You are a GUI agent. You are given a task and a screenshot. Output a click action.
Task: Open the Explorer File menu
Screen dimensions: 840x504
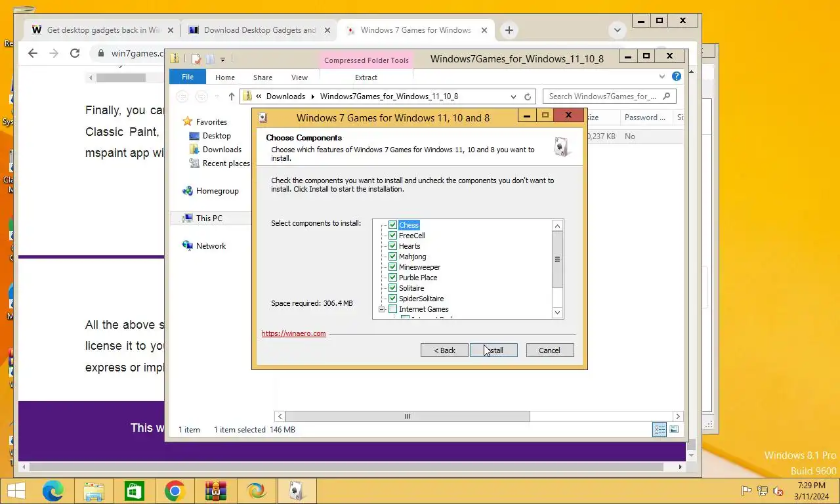(x=188, y=77)
